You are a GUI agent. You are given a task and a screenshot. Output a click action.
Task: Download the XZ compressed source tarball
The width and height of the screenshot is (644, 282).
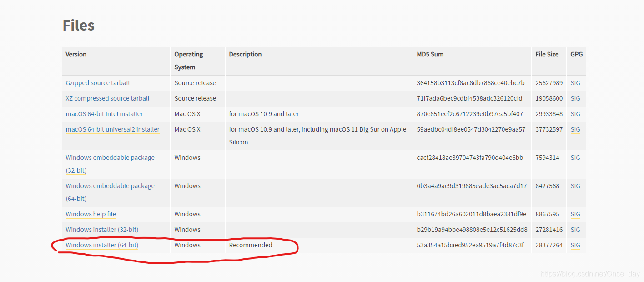[x=107, y=98]
